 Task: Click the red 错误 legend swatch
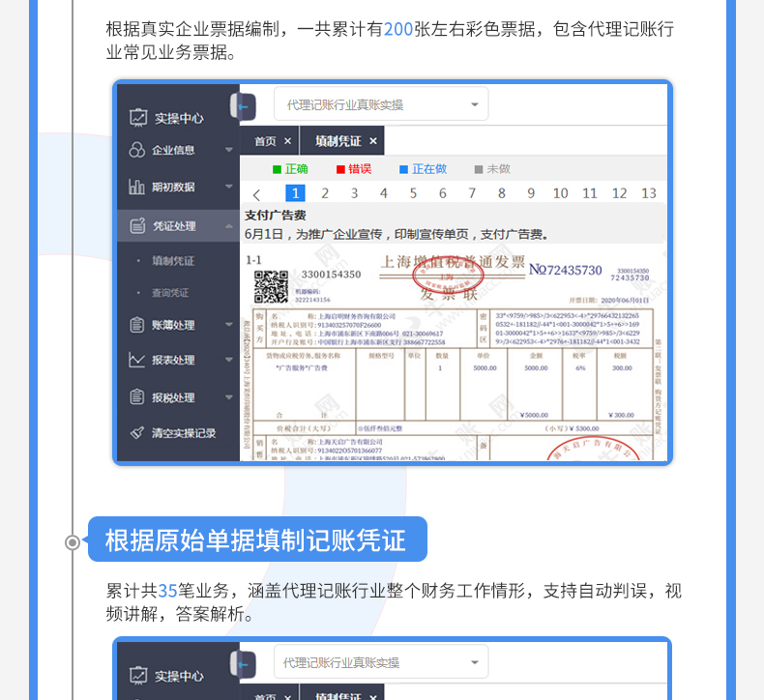pyautogui.click(x=340, y=169)
